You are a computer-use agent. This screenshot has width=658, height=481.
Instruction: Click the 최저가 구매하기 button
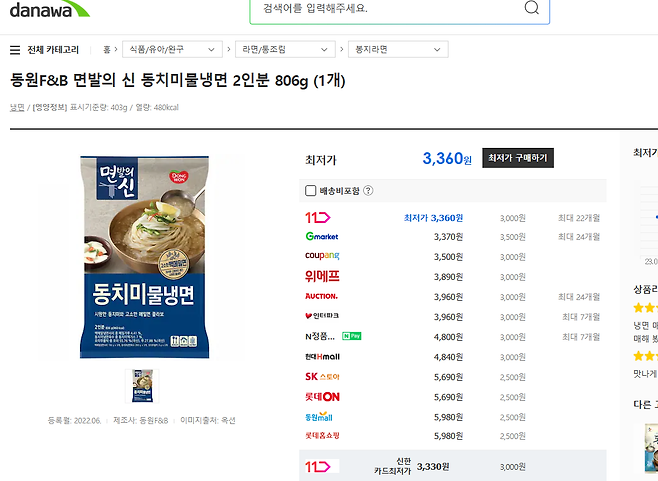[518, 158]
